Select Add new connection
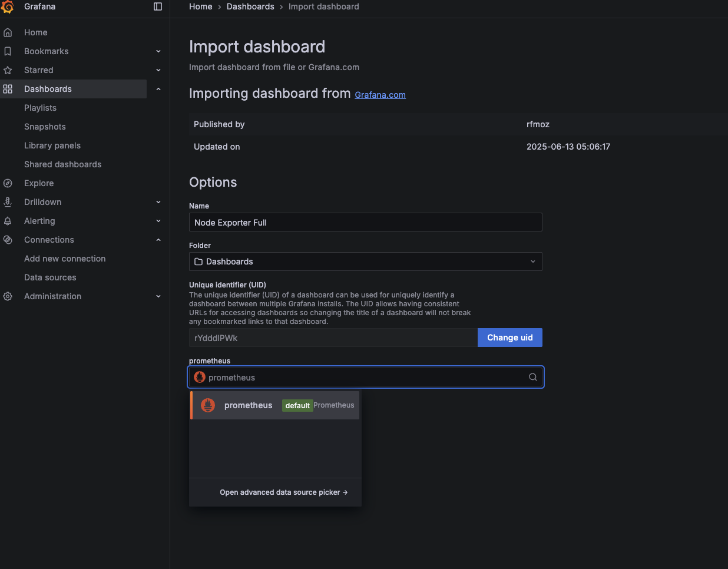The width and height of the screenshot is (728, 569). (65, 259)
